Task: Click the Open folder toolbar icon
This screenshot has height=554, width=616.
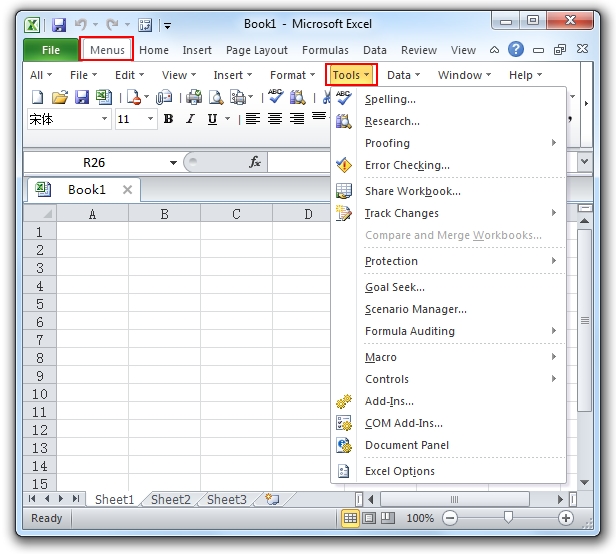Action: (60, 97)
